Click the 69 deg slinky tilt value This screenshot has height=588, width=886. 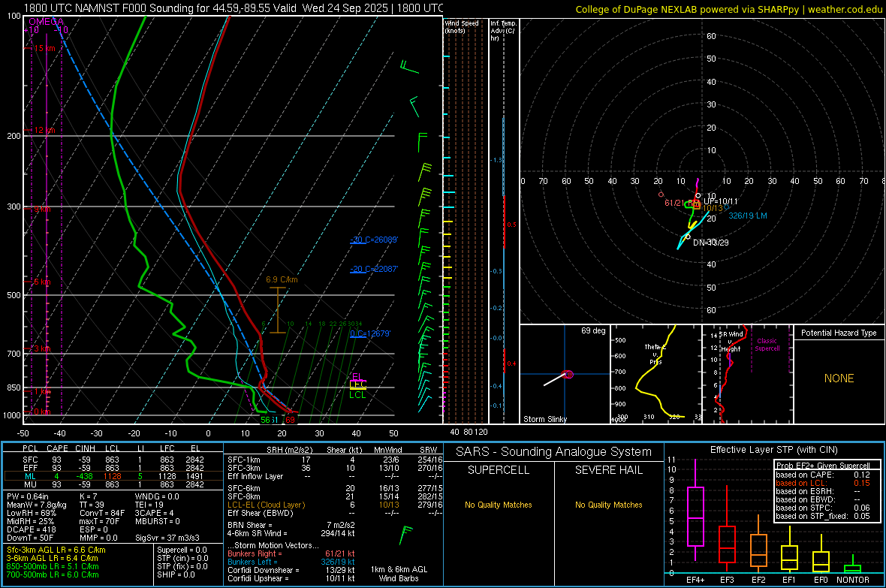[593, 330]
